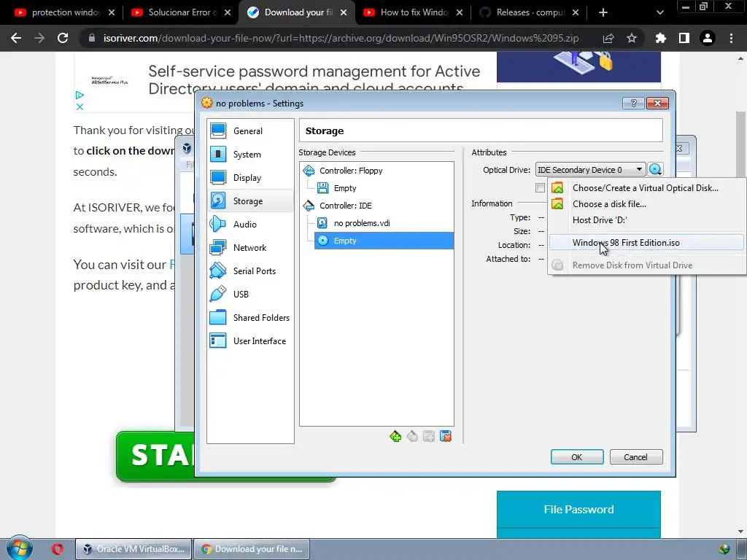Open the System settings category

pyautogui.click(x=250, y=155)
